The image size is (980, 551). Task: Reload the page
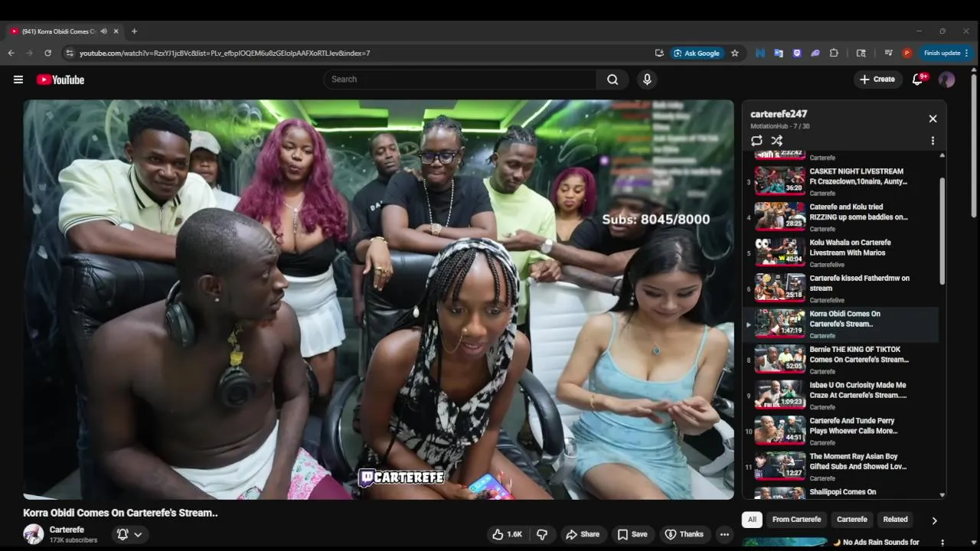pos(47,53)
